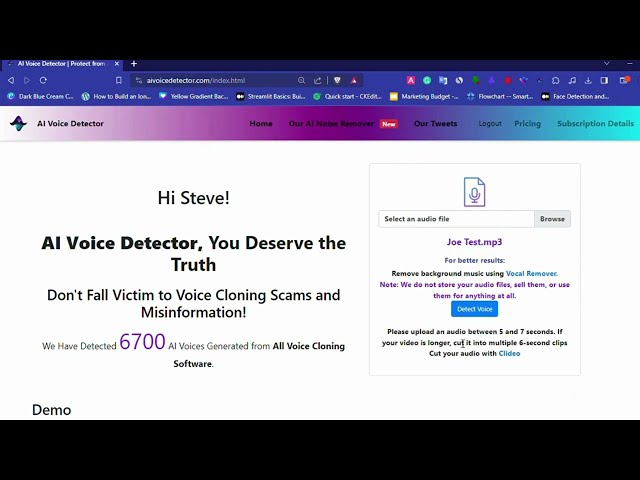640x480 pixels.
Task: Click the Select an audio file field
Action: click(456, 219)
